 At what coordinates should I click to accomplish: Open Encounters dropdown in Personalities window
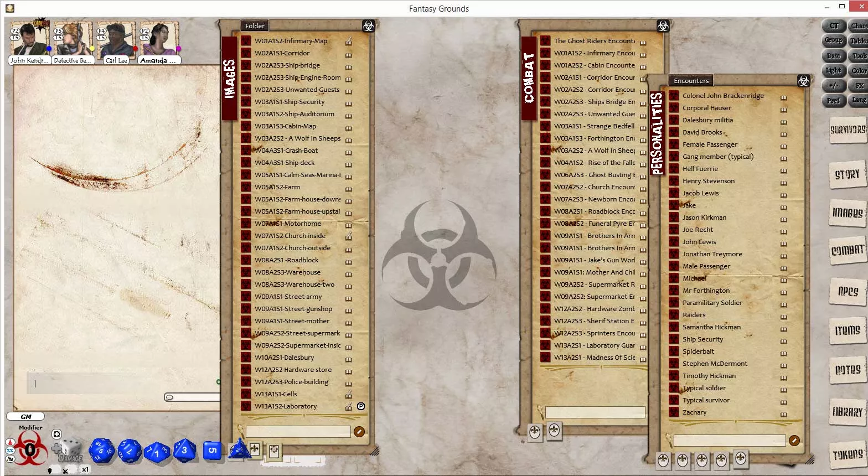coord(691,81)
